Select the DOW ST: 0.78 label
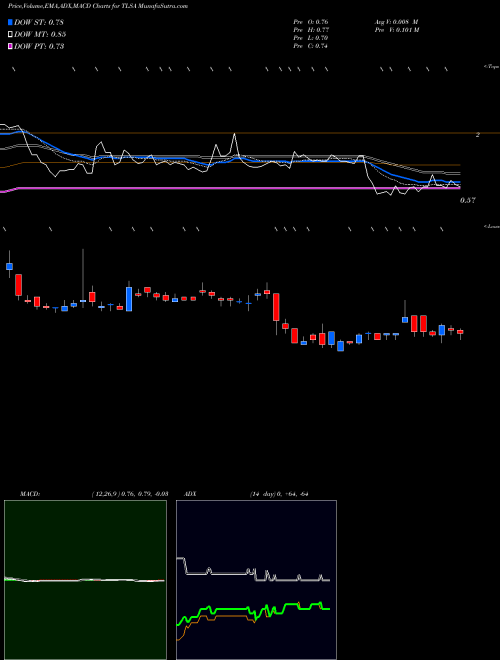The image size is (500, 660). (39, 22)
